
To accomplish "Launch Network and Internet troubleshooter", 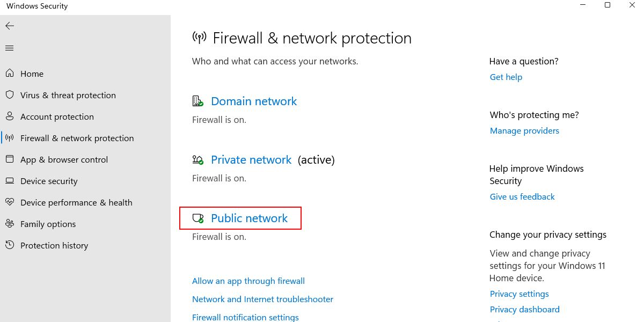I will [x=262, y=299].
